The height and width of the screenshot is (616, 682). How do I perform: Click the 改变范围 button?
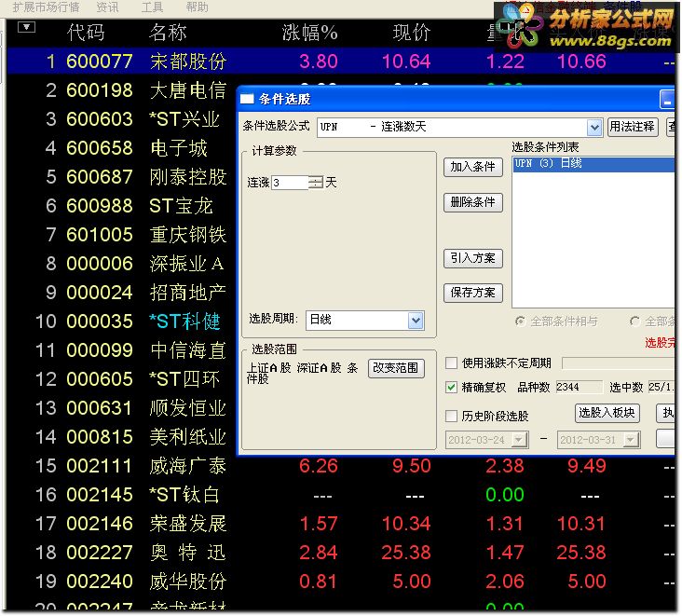coord(396,368)
